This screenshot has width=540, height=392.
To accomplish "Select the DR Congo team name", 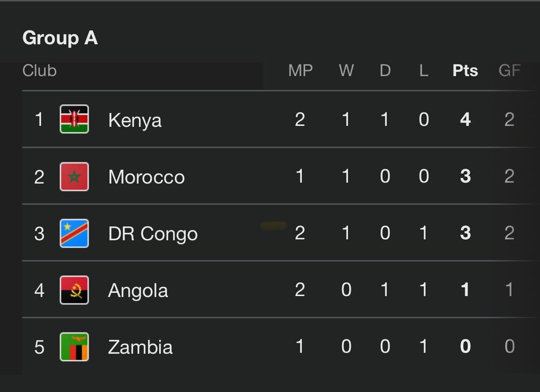I will click(x=153, y=234).
